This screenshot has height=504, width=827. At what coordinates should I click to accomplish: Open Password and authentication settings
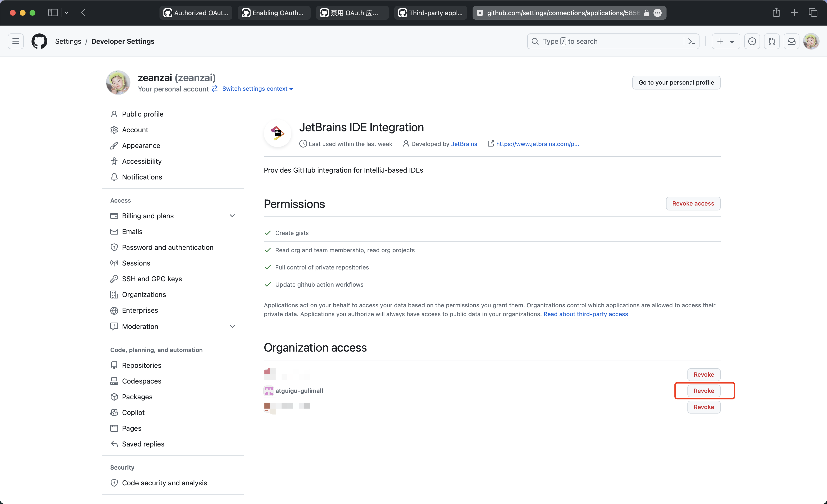point(167,247)
